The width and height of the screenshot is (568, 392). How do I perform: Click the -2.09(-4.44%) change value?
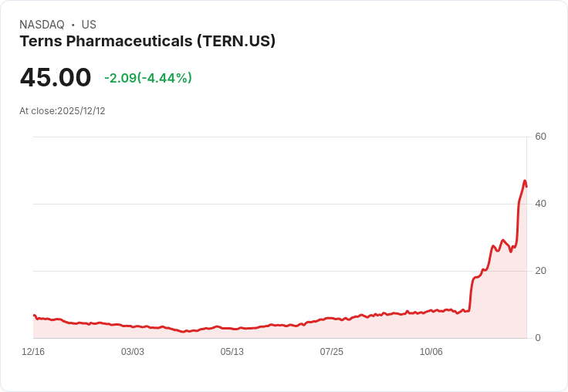click(148, 78)
